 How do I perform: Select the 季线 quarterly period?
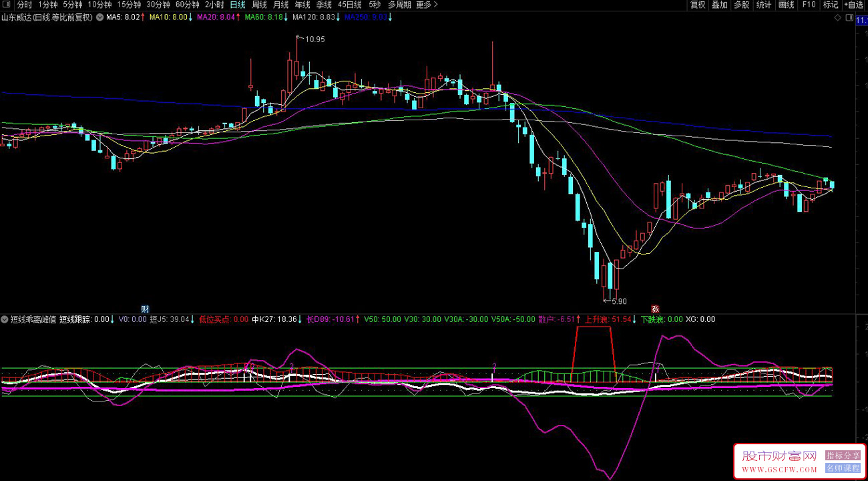point(324,5)
